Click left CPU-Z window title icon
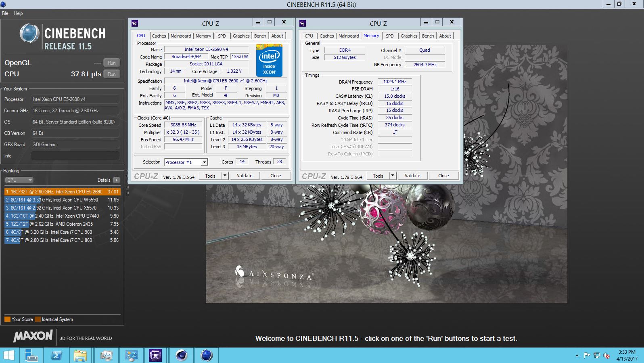644x363 pixels. tap(135, 23)
